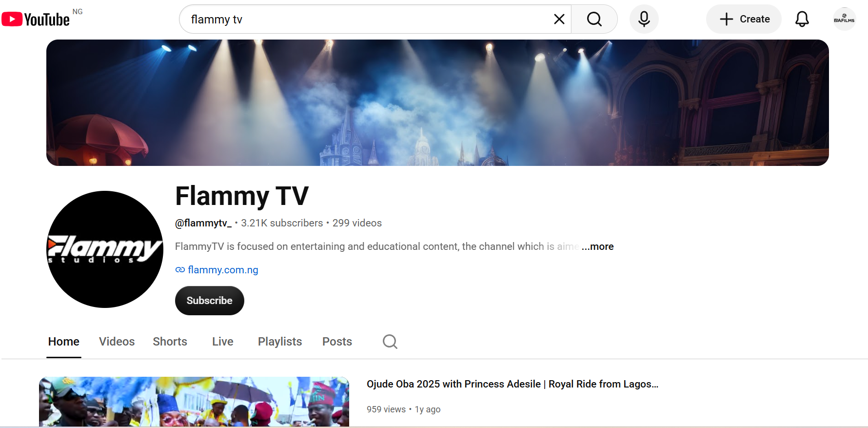
Task: Open the YouTube home logo
Action: pyautogui.click(x=36, y=19)
